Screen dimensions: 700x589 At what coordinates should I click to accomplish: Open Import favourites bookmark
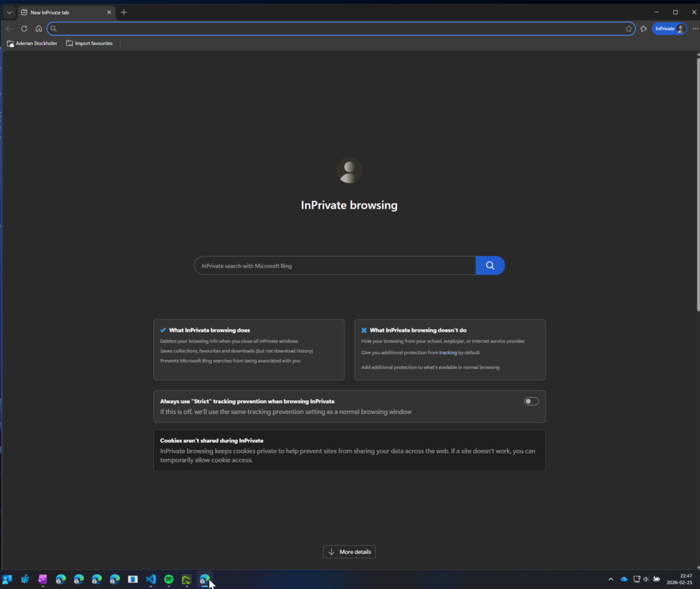click(90, 43)
